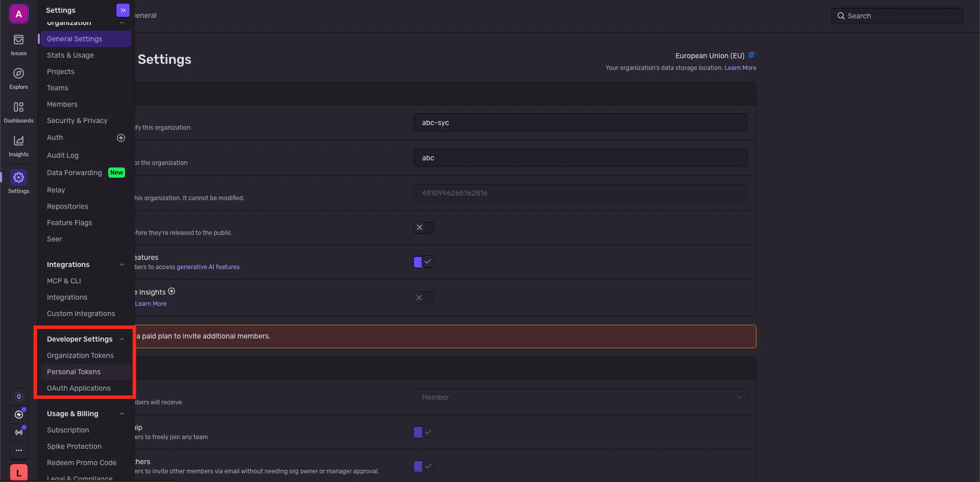Click the service status broadcast icon
Viewport: 980px width, 482px height.
19,432
